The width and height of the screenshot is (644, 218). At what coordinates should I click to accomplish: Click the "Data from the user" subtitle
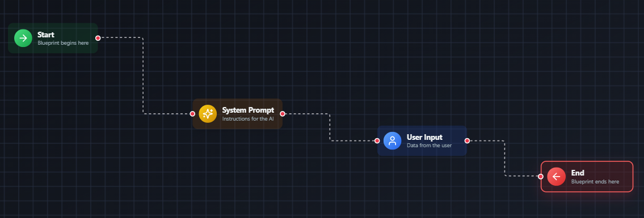tap(429, 145)
